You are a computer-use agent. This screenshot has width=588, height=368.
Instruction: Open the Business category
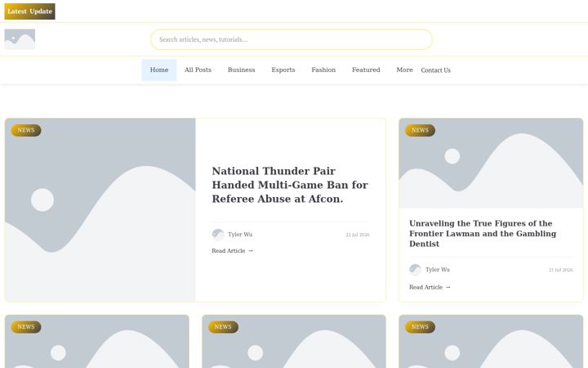[241, 70]
